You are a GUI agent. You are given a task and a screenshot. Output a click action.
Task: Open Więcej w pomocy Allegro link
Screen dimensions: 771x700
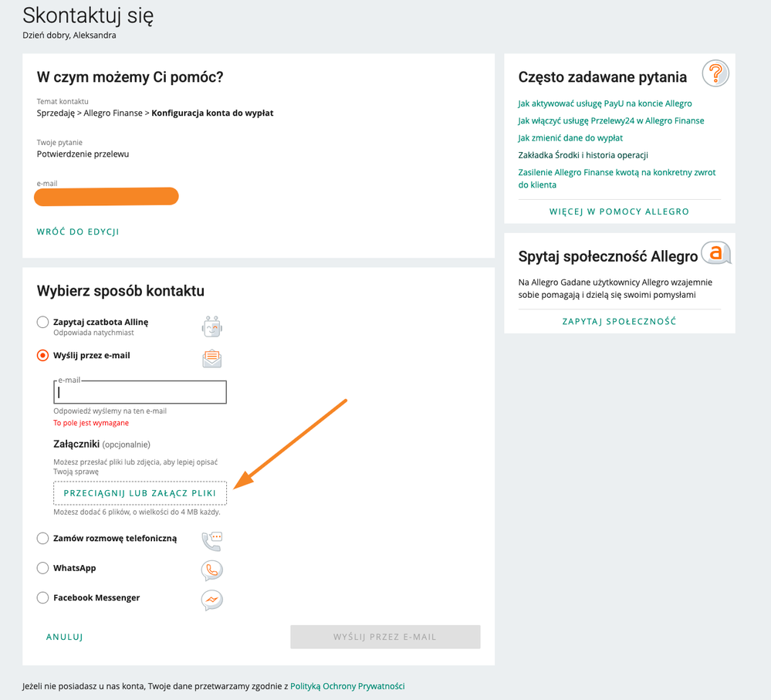click(x=619, y=211)
